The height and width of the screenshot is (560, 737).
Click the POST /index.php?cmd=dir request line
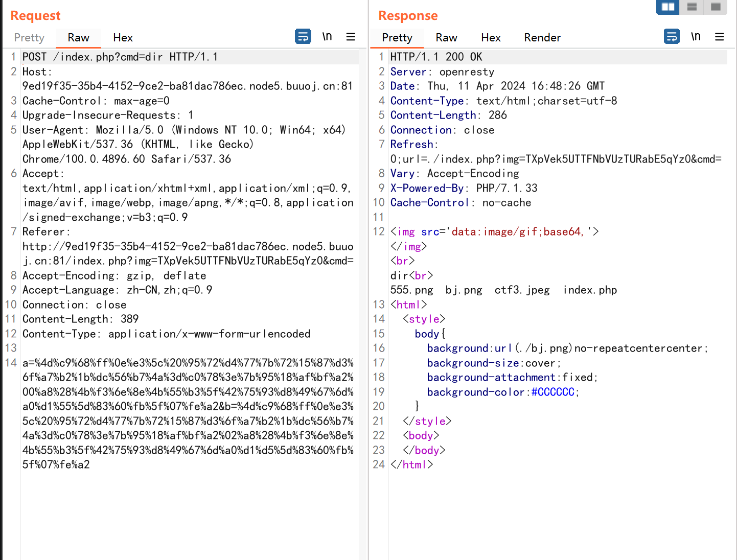point(120,57)
